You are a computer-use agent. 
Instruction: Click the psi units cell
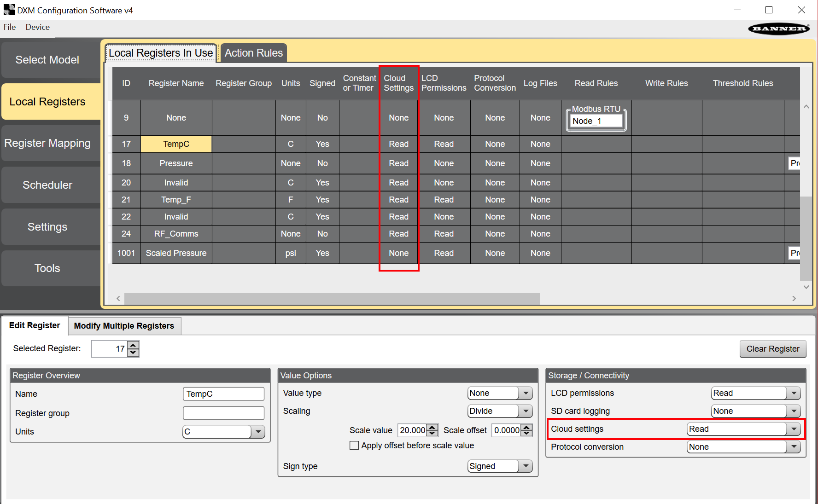291,253
